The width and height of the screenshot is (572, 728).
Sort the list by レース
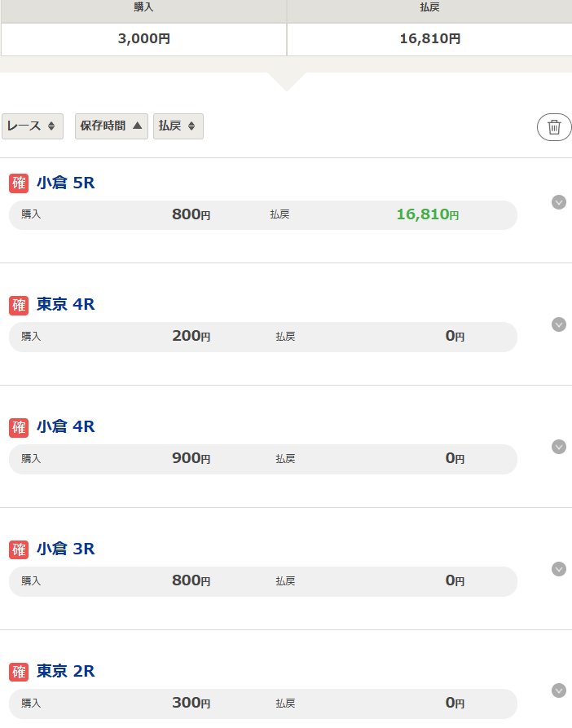(x=32, y=126)
